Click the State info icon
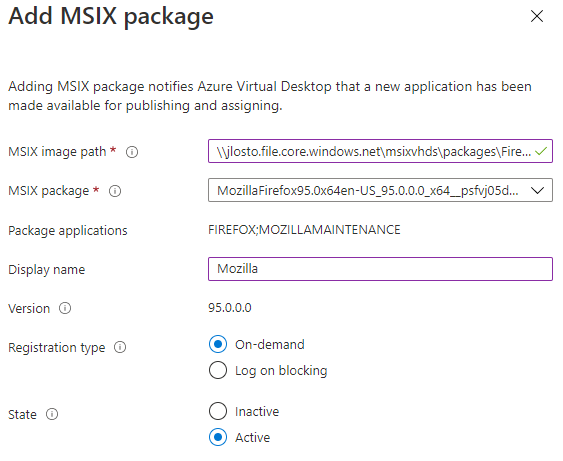Image resolution: width=563 pixels, height=461 pixels. tap(52, 414)
